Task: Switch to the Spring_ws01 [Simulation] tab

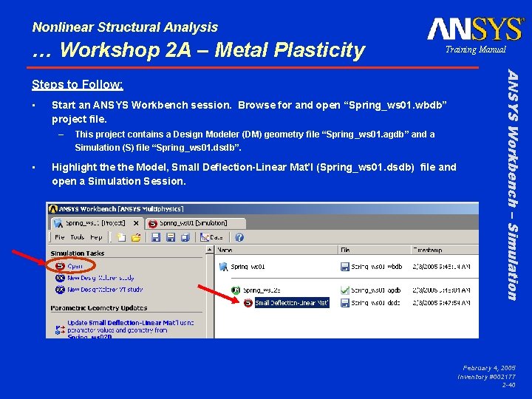Action: point(195,223)
